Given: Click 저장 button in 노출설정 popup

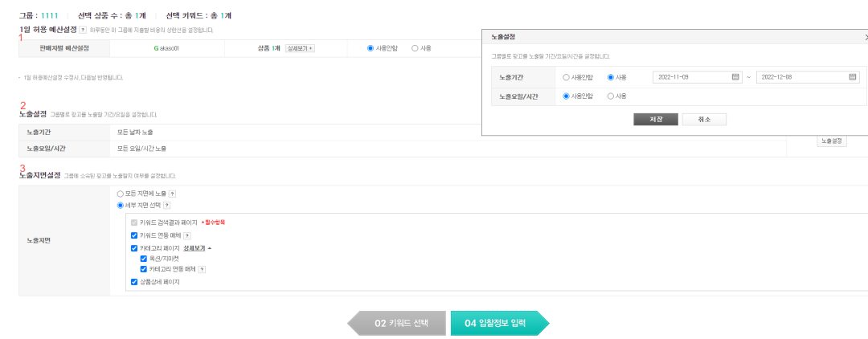Looking at the screenshot, I should point(656,120).
